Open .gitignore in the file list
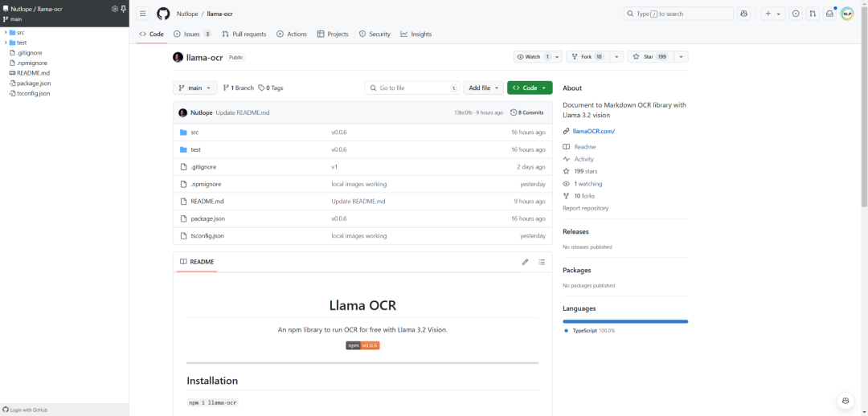 203,167
